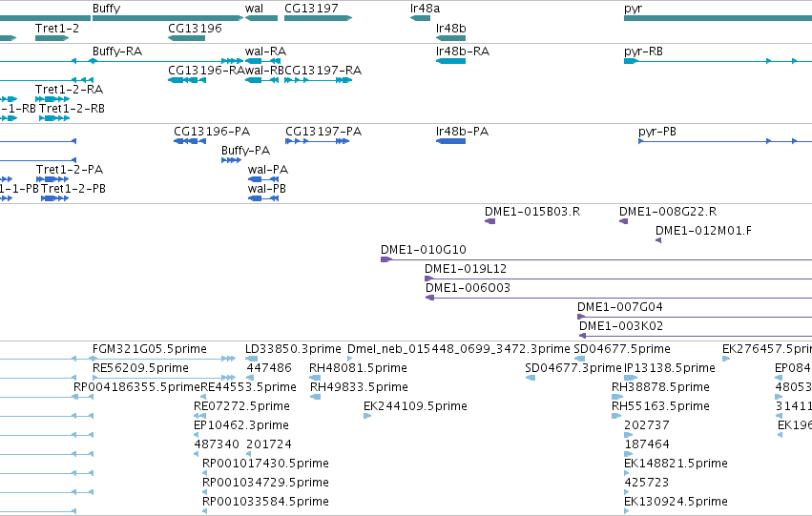Select the Tret1-2-RA transcript
The width and height of the screenshot is (812, 516).
coord(52,99)
